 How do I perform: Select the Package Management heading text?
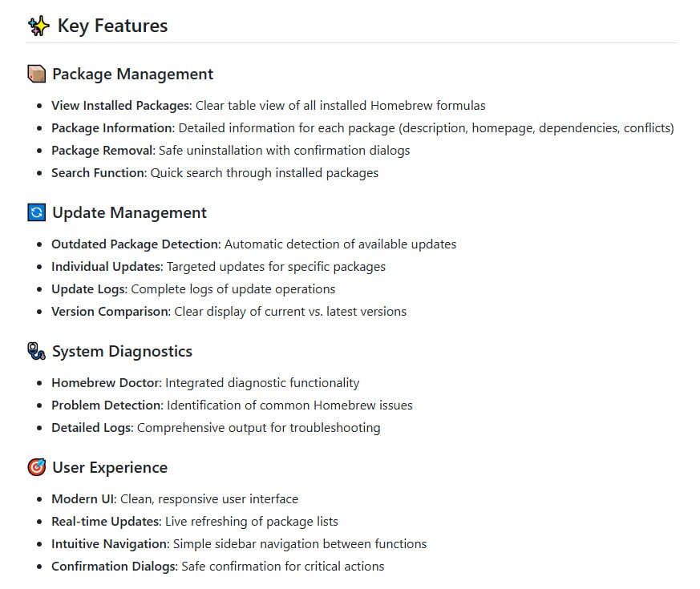click(132, 75)
